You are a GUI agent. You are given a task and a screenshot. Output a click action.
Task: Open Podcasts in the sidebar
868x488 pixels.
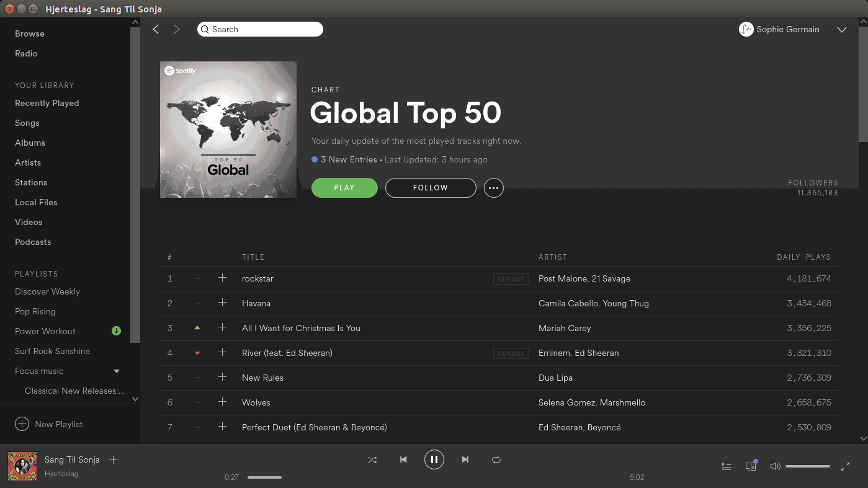point(33,242)
